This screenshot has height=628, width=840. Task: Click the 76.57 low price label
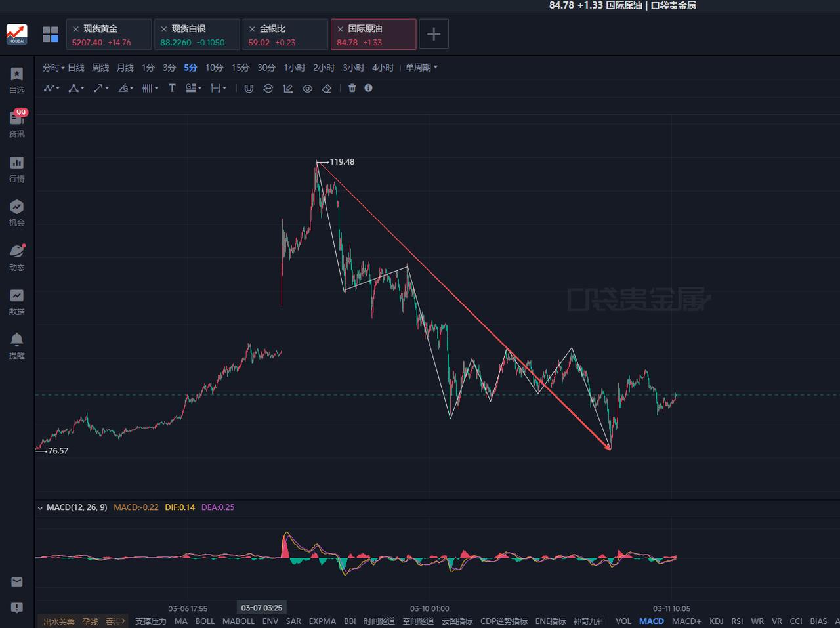pyautogui.click(x=58, y=451)
